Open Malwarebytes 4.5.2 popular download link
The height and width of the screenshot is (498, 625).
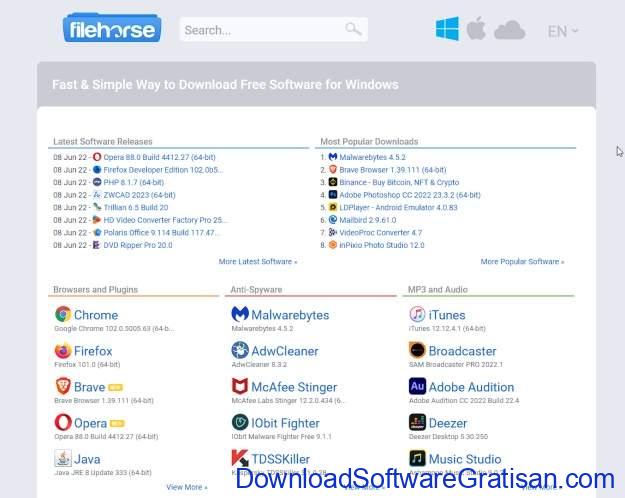click(x=372, y=157)
